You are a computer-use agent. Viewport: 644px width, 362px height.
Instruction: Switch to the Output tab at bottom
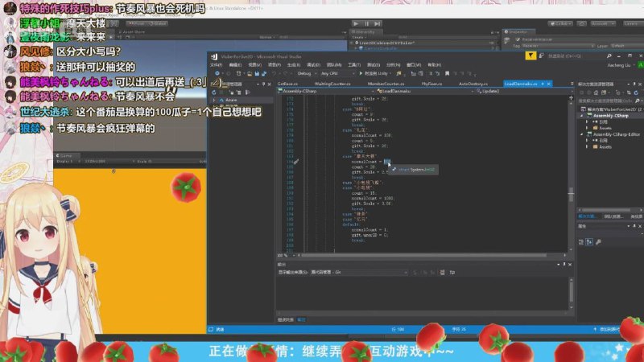301,319
